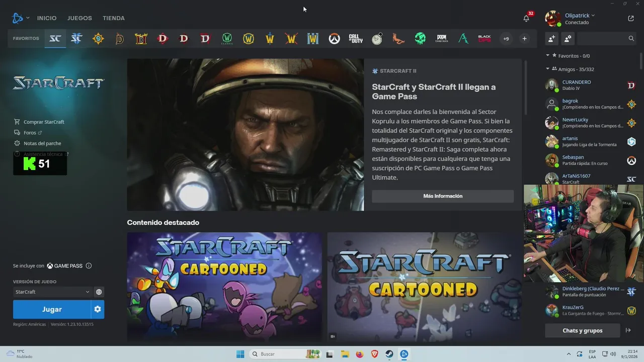Click the taskbar Buscar search box

[x=285, y=354]
